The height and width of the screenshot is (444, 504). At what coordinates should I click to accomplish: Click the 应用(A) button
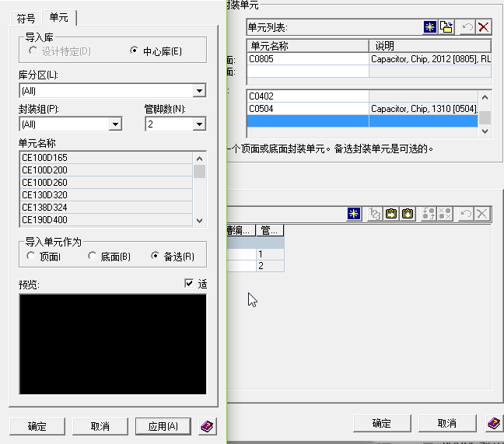tap(163, 426)
